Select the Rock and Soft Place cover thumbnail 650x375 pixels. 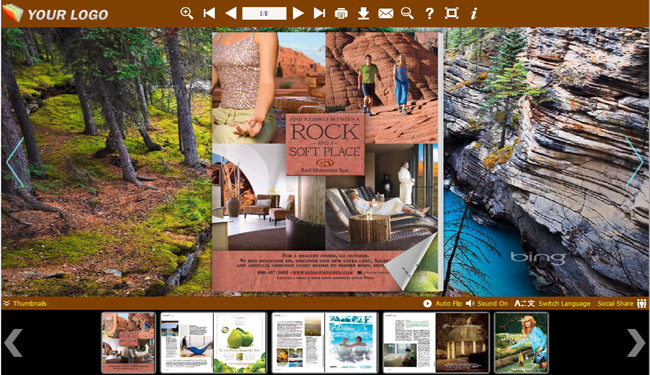pyautogui.click(x=129, y=343)
